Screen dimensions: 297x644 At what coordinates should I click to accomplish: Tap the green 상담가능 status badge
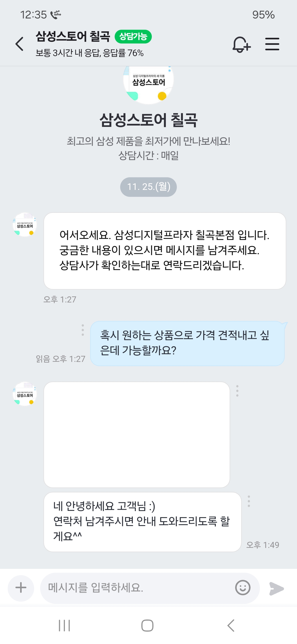point(133,37)
